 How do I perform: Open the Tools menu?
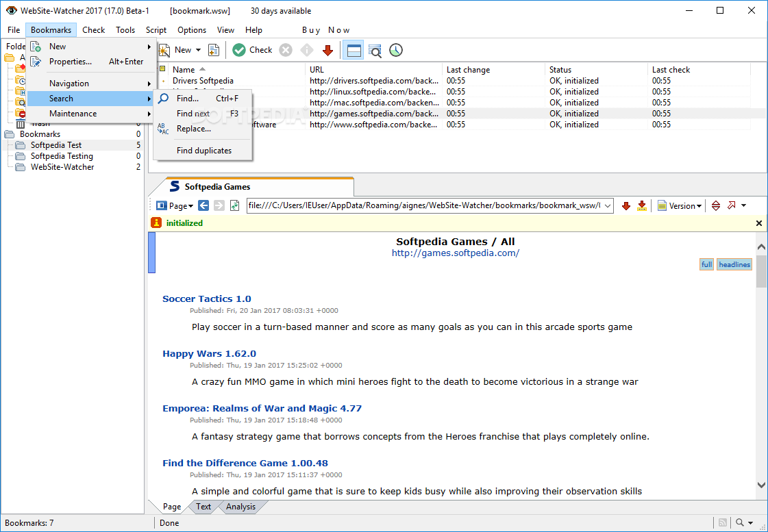pos(125,30)
